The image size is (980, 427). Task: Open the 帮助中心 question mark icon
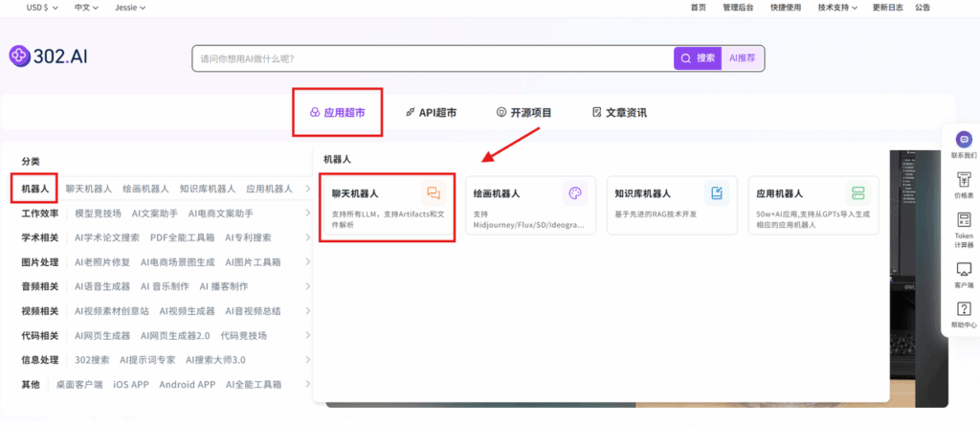[964, 310]
